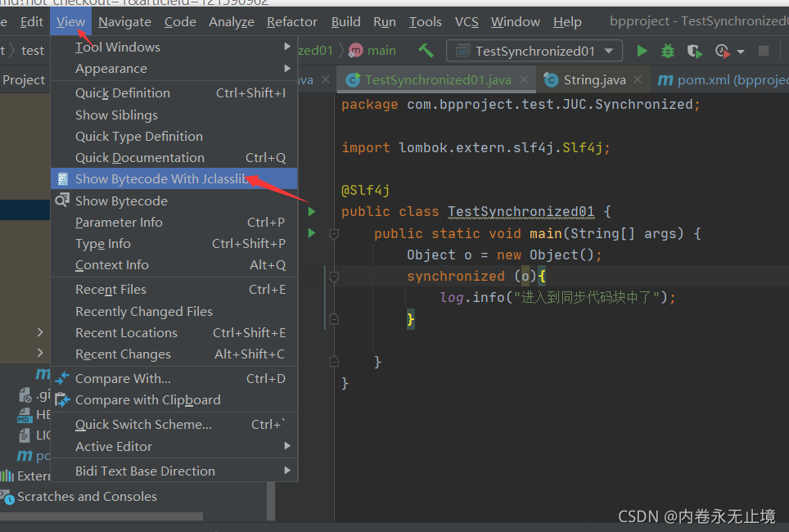Select Recently Changed Files

point(174,312)
